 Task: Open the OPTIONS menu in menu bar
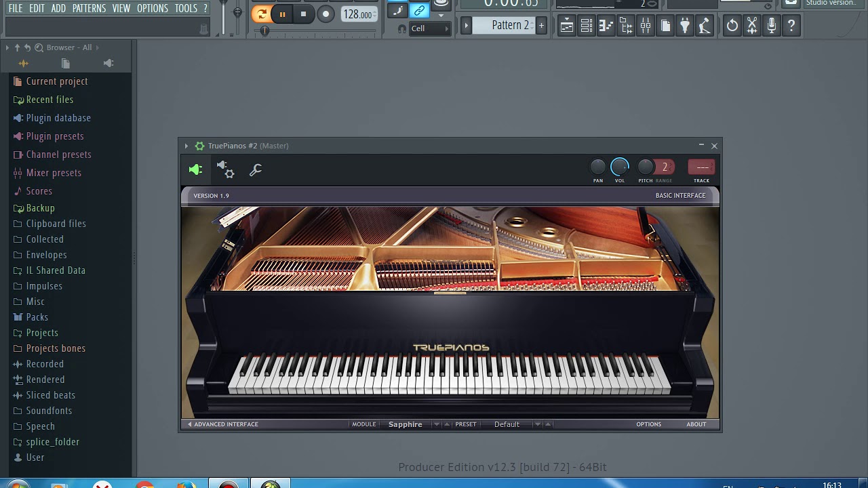153,8
